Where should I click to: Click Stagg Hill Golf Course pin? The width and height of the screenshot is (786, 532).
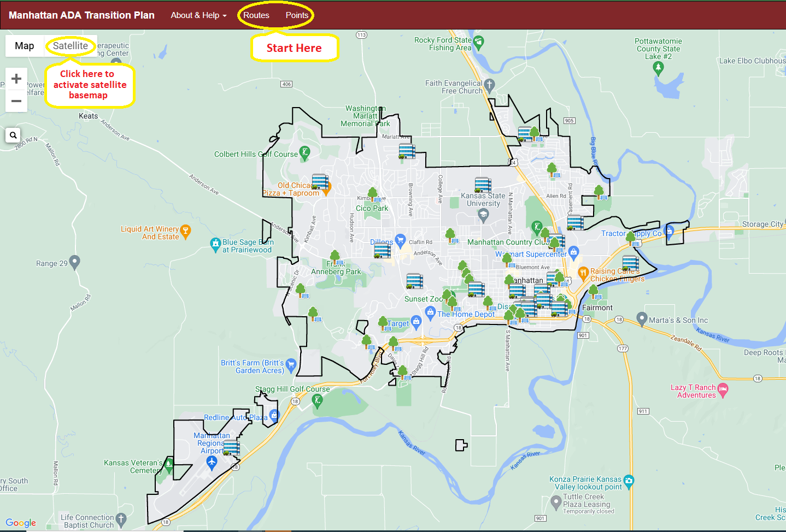point(317,401)
